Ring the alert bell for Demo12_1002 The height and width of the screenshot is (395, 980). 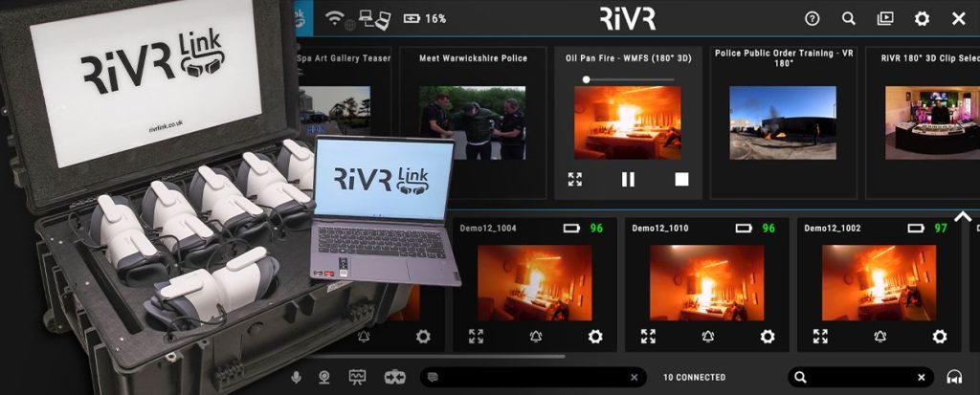tap(880, 337)
